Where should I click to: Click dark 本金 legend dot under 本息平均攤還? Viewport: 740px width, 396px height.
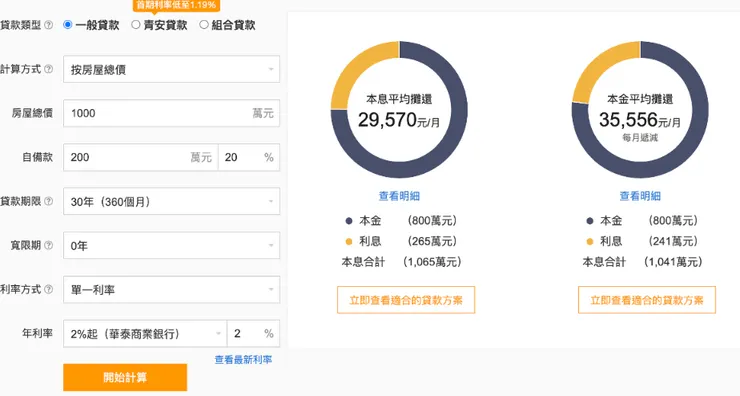[349, 220]
